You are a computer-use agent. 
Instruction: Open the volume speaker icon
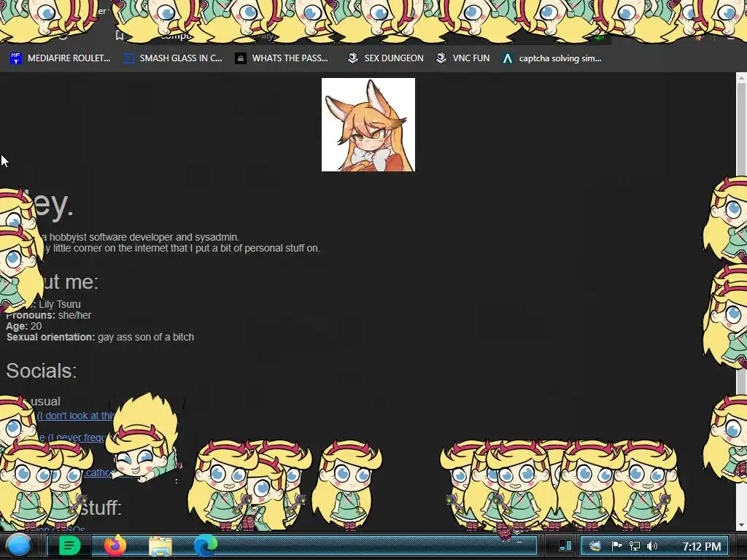point(652,545)
